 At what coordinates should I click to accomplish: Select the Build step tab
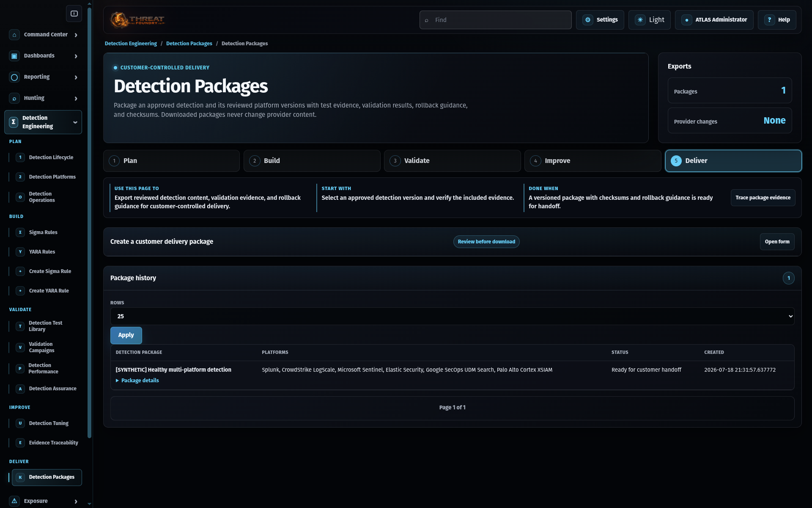point(312,161)
